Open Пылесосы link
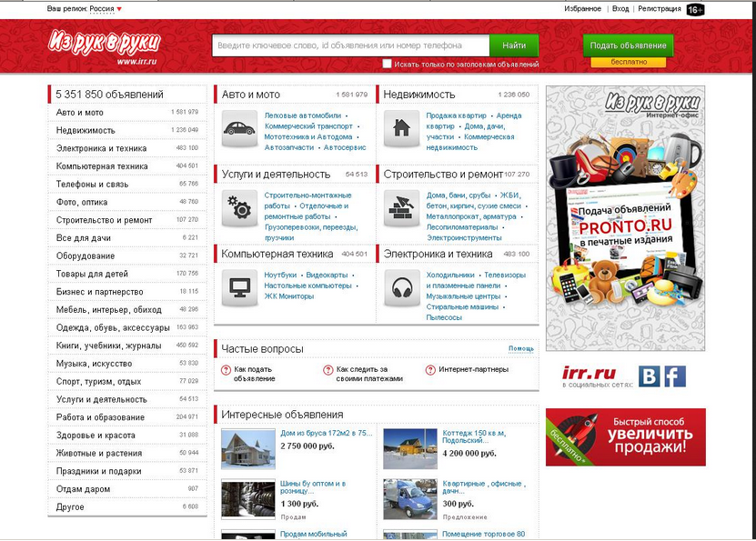The image size is (756, 541). coord(444,317)
